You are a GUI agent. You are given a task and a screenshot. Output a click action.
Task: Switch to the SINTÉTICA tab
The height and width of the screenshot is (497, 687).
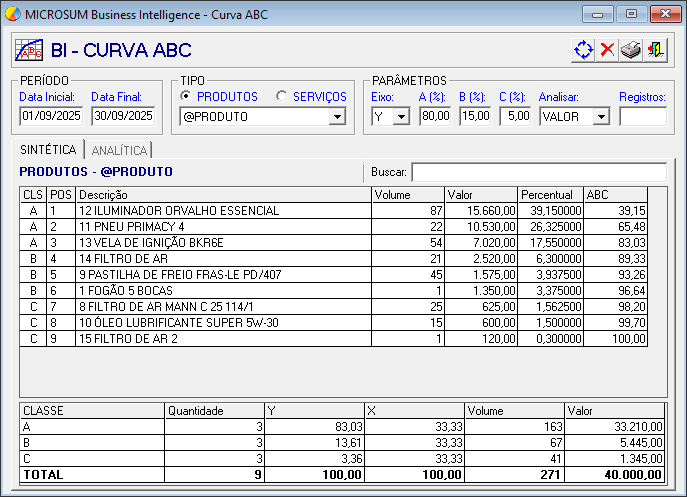click(x=48, y=150)
